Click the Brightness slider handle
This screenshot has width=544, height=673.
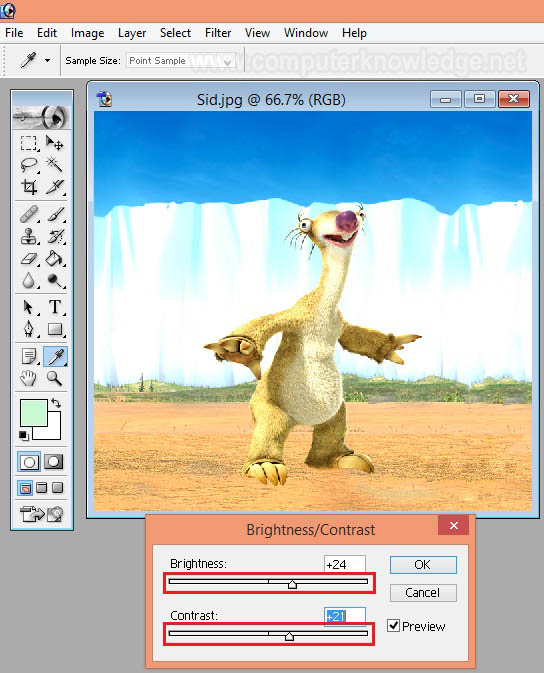(292, 584)
